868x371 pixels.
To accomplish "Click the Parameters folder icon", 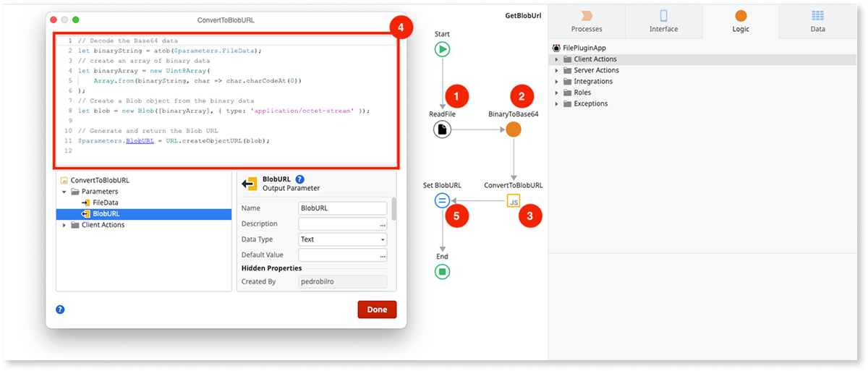I will click(x=75, y=192).
